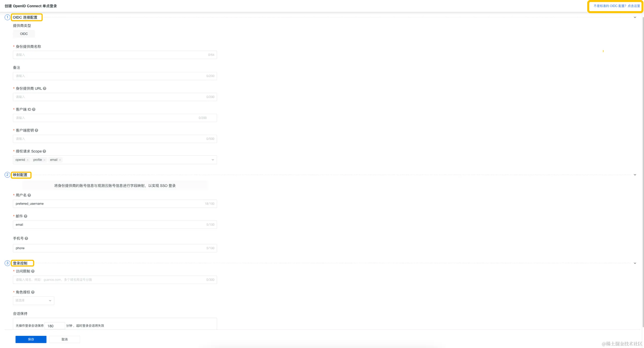Image resolution: width=644 pixels, height=348 pixels.
Task: Open non-standard OIDC config link 点击这里
Action: click(x=634, y=6)
